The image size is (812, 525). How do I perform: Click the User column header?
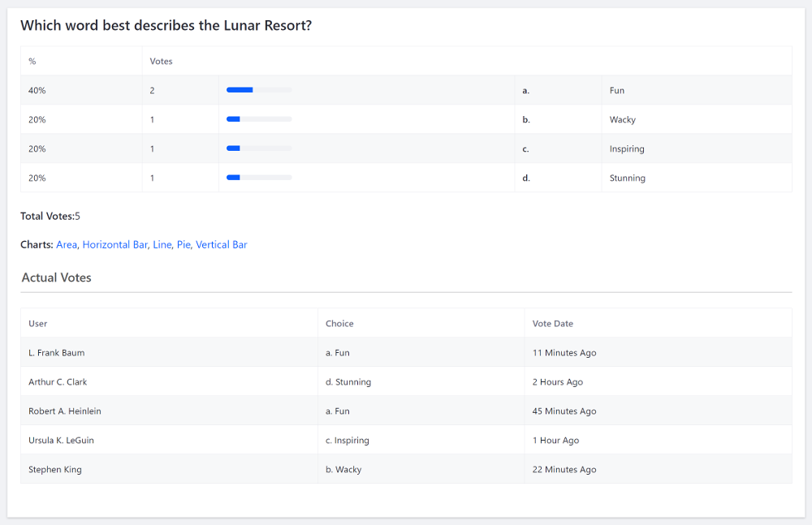pyautogui.click(x=38, y=324)
